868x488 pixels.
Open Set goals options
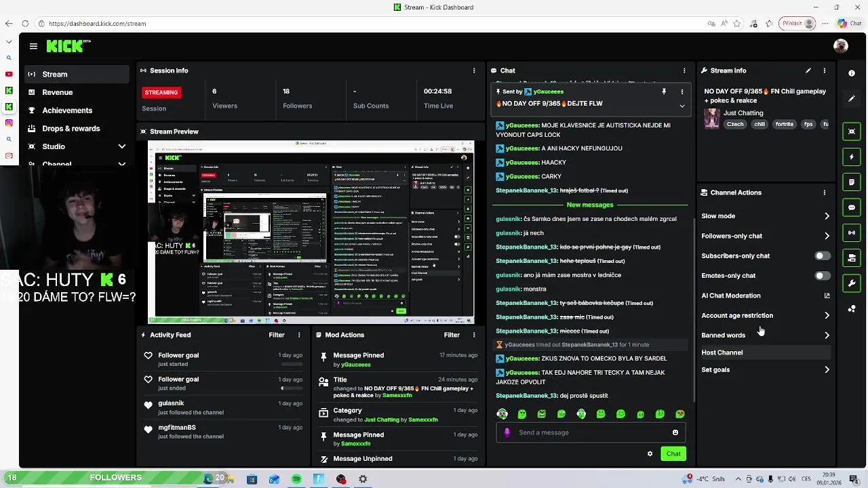coord(766,370)
